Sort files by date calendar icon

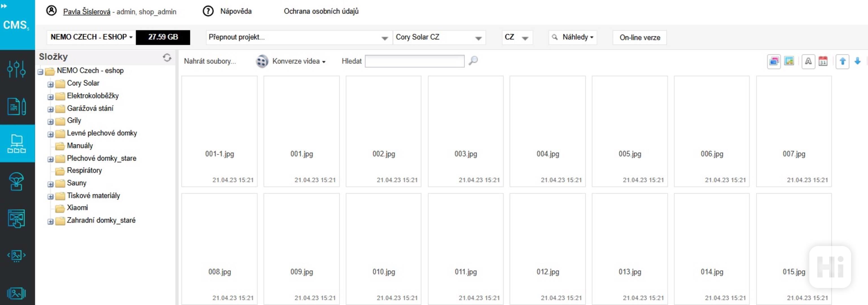pos(823,61)
